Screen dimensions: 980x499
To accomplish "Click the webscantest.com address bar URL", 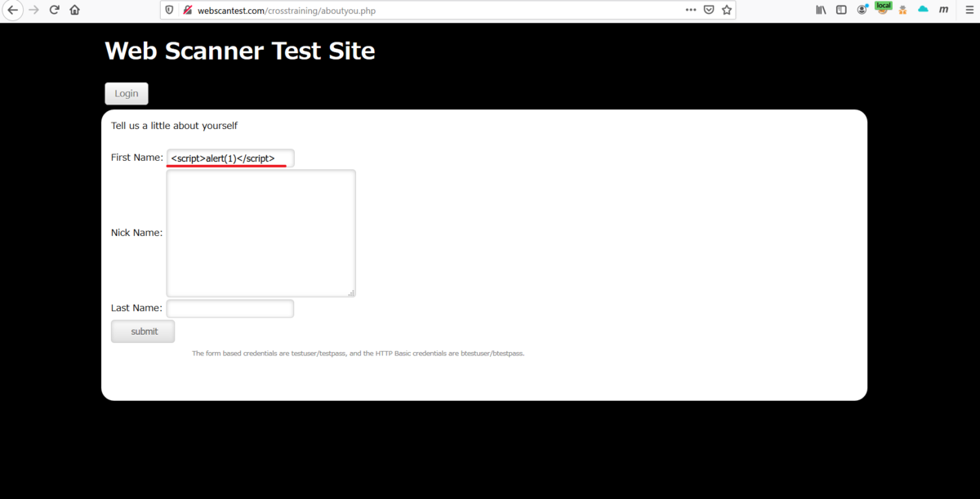I will click(x=287, y=11).
